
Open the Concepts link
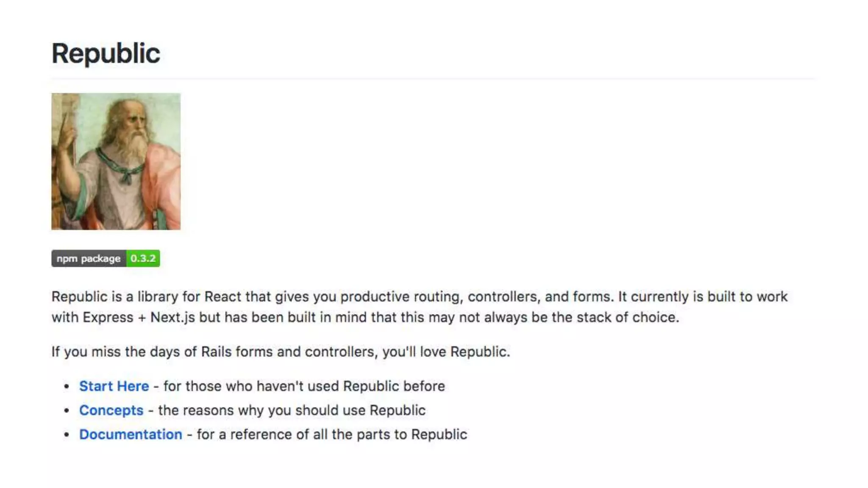tap(111, 410)
